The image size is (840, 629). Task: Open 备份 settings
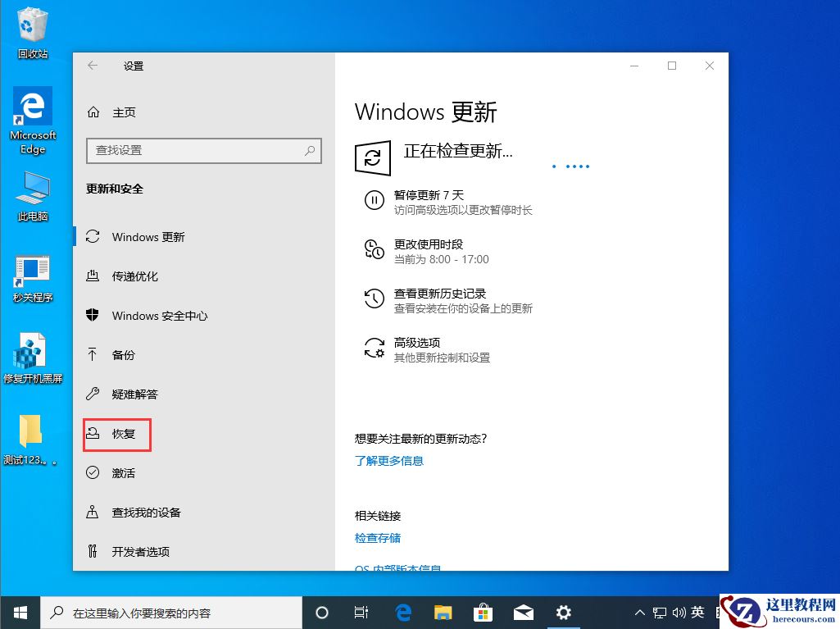(x=123, y=355)
